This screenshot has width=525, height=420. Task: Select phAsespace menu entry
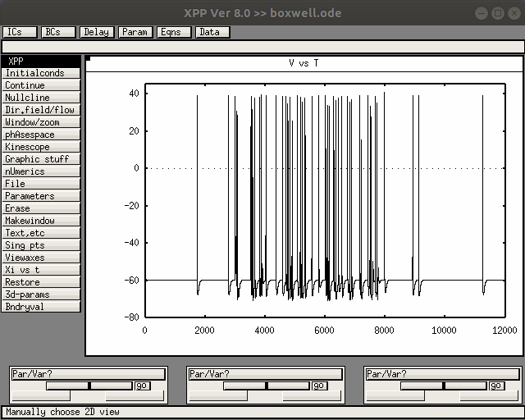click(41, 135)
